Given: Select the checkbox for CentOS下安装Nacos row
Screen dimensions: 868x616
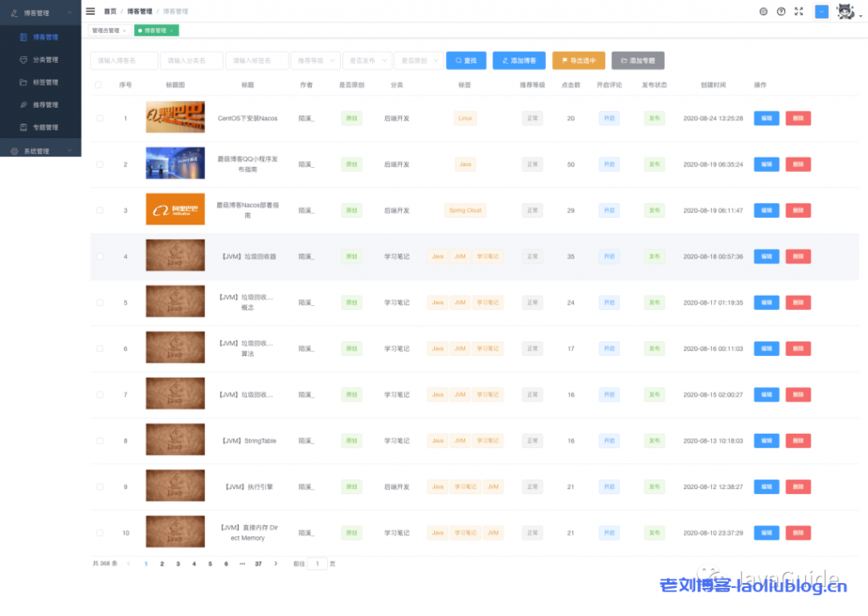Looking at the screenshot, I should (x=97, y=118).
